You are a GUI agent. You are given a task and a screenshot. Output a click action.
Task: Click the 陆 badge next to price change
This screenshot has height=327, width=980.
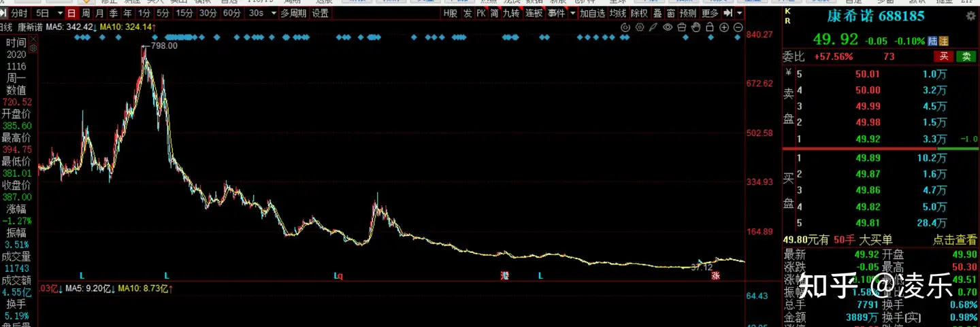pyautogui.click(x=932, y=41)
